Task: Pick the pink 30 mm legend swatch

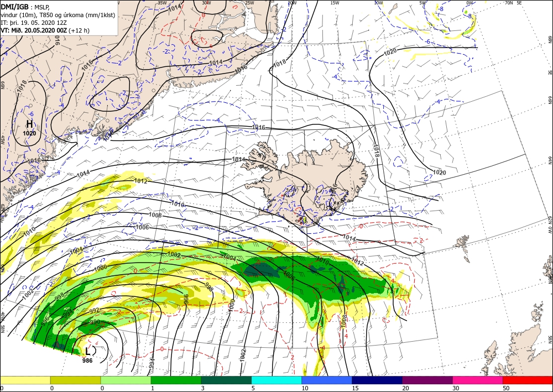Action: click(x=478, y=380)
